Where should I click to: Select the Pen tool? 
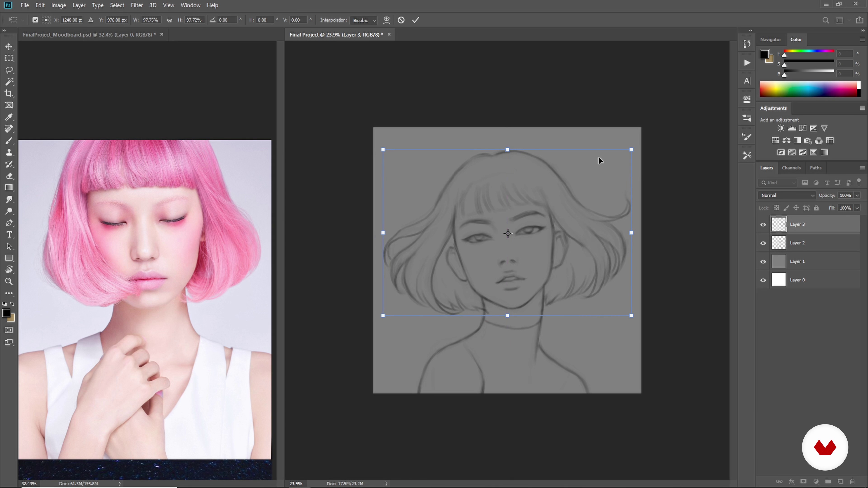pos(9,223)
